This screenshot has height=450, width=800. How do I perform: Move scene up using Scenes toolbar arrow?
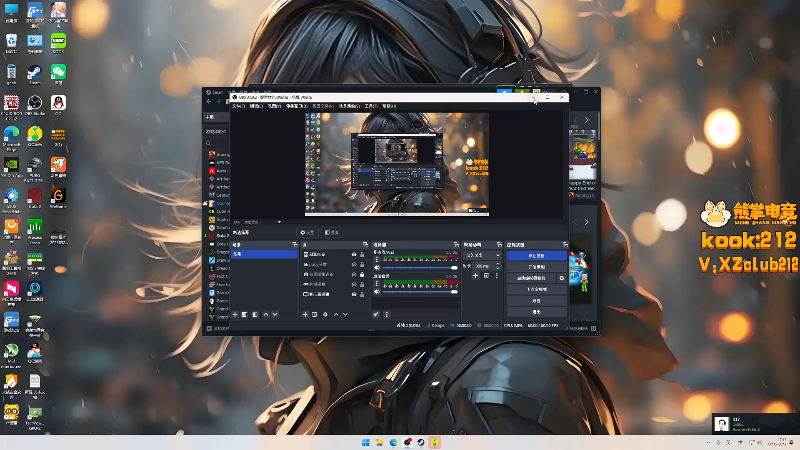266,314
